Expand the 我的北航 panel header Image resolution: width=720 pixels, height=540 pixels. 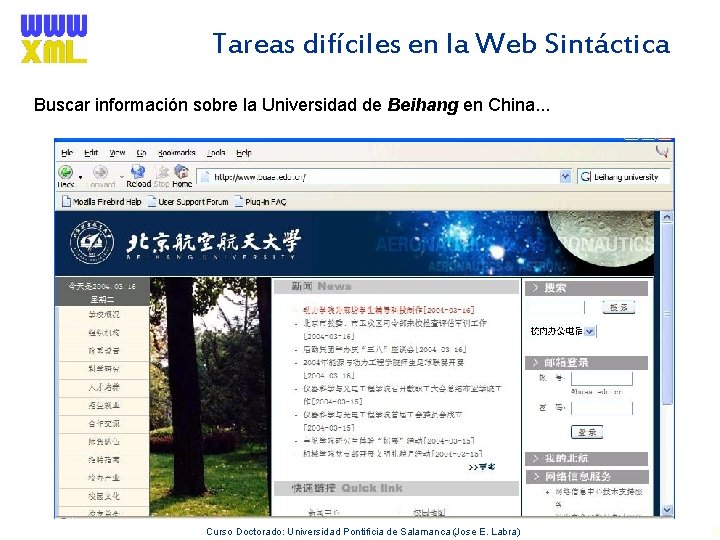coord(586,458)
